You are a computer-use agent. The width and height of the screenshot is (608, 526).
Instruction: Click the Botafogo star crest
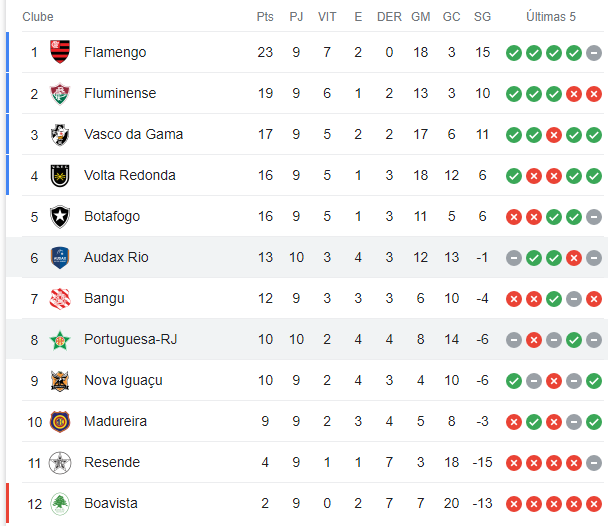click(x=60, y=217)
